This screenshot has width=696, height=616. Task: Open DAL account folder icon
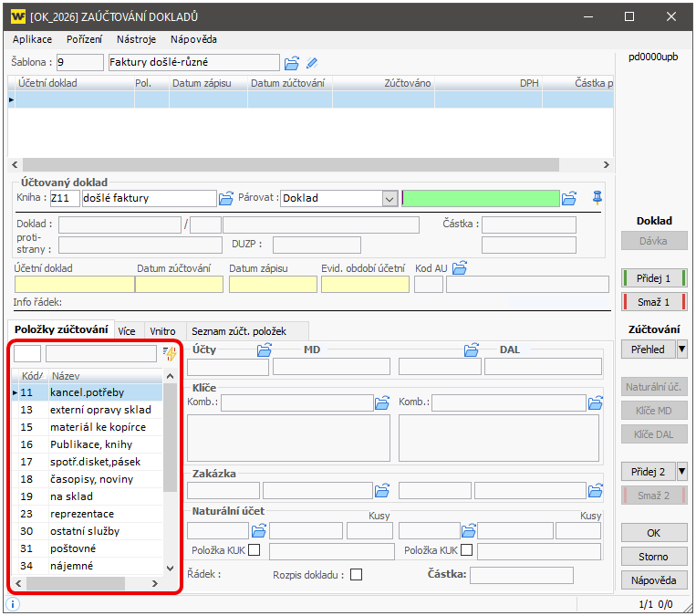point(472,350)
